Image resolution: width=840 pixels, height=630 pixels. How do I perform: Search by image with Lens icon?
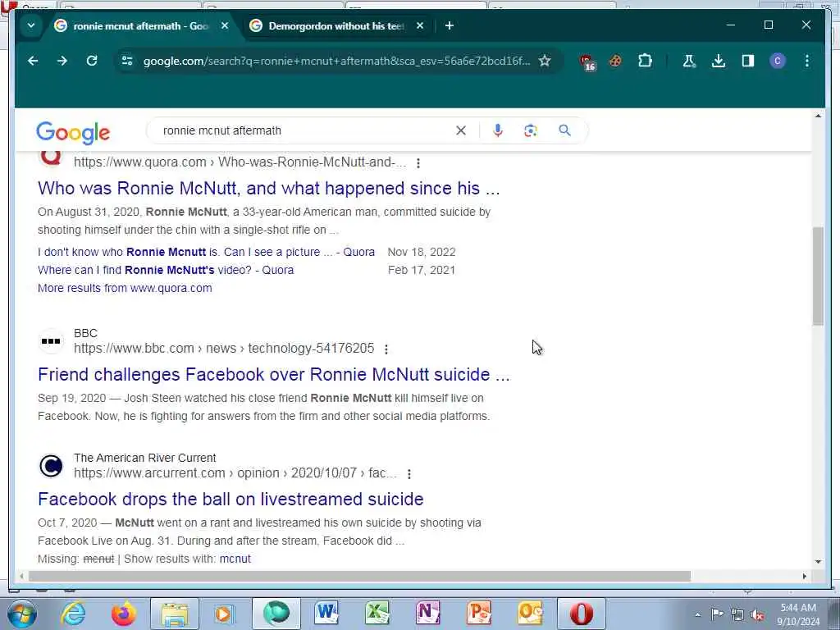click(531, 130)
